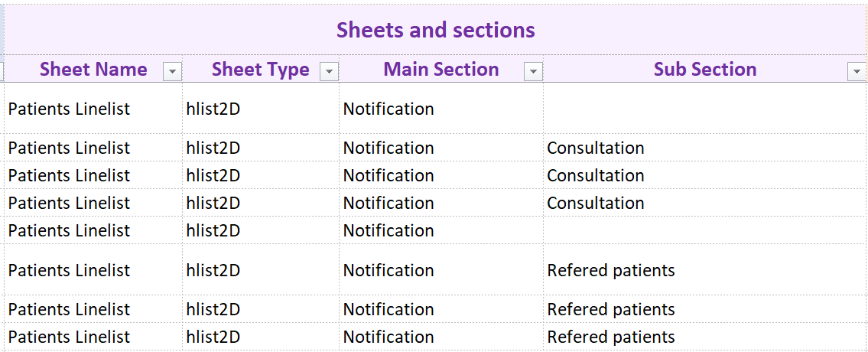Image resolution: width=868 pixels, height=352 pixels.
Task: Select first row Notification cell
Action: click(x=388, y=109)
